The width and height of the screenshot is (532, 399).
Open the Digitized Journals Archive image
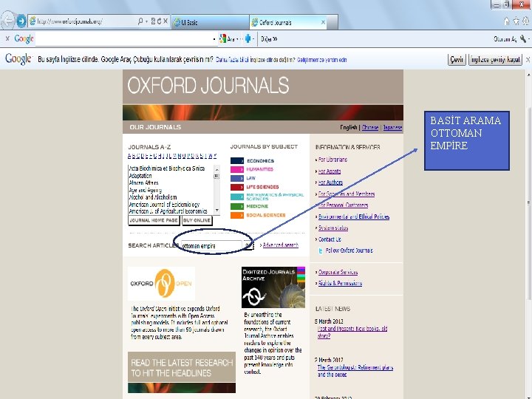273,287
